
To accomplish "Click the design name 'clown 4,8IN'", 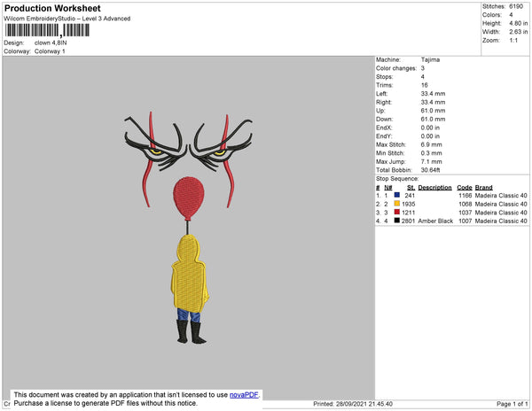I will pos(51,43).
